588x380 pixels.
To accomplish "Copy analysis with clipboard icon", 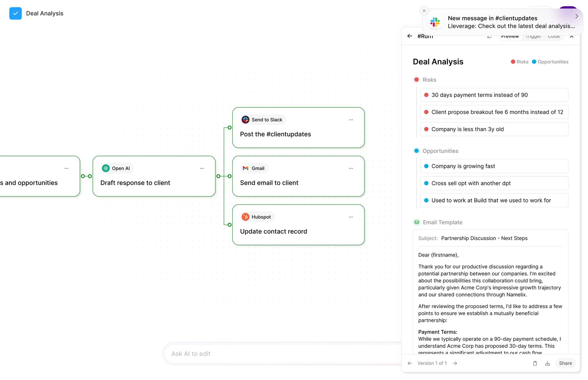I will pyautogui.click(x=535, y=363).
